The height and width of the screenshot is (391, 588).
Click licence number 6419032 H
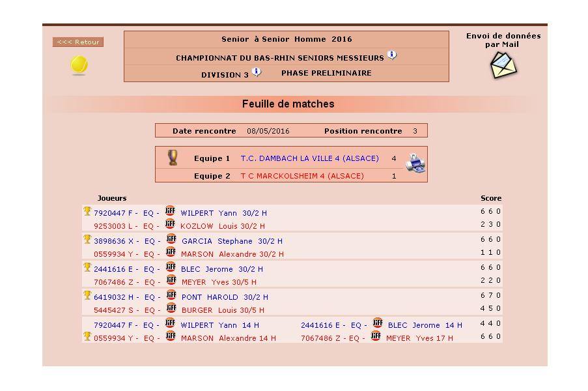[x=113, y=297]
